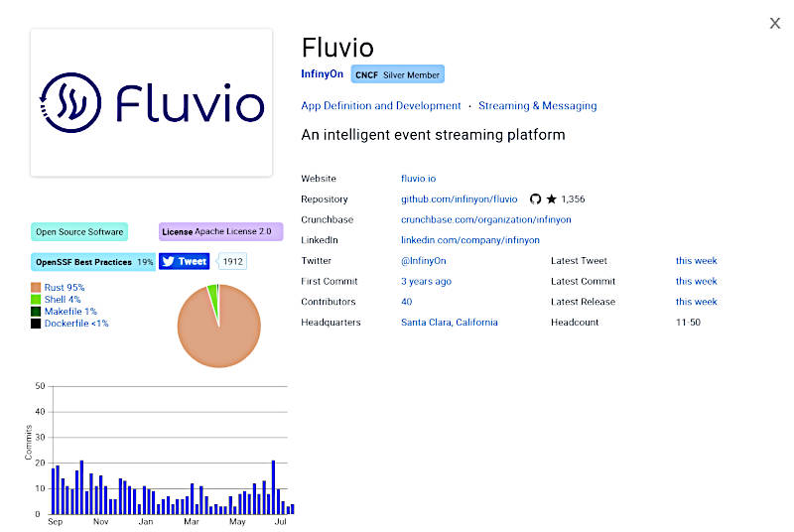The image size is (794, 532).
Task: Open the Contributors count 40 link
Action: 407,302
